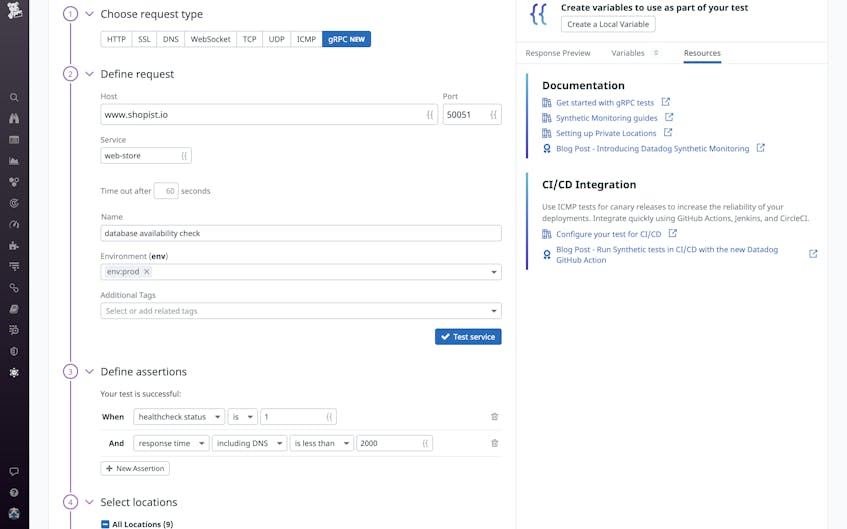This screenshot has width=847, height=529.
Task: Open the user avatar at sidebar bottom
Action: [14, 513]
